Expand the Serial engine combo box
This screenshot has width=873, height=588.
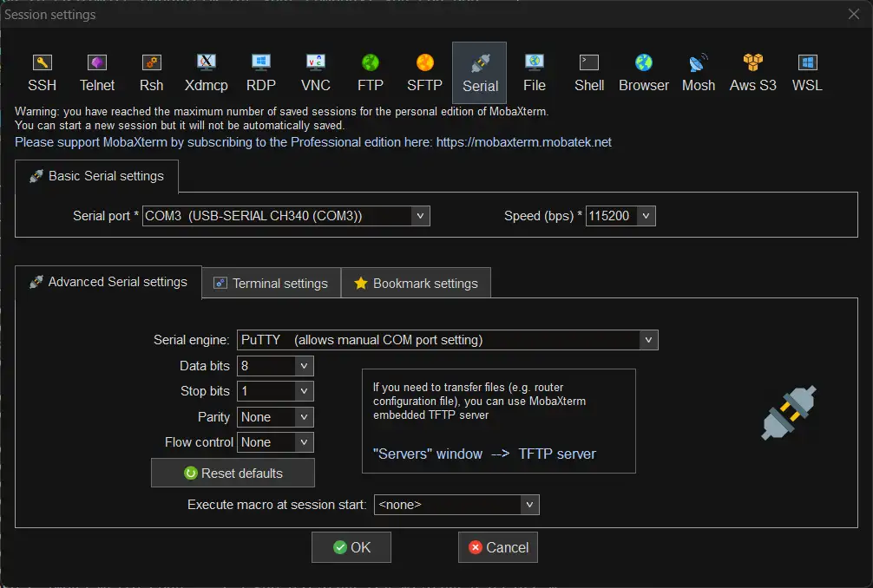(648, 340)
